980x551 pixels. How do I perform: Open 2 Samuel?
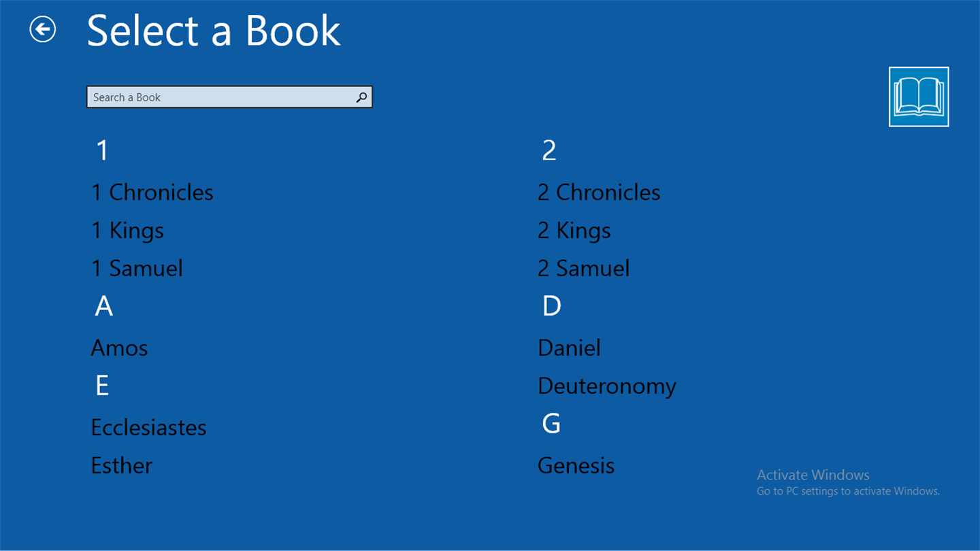[x=583, y=268]
